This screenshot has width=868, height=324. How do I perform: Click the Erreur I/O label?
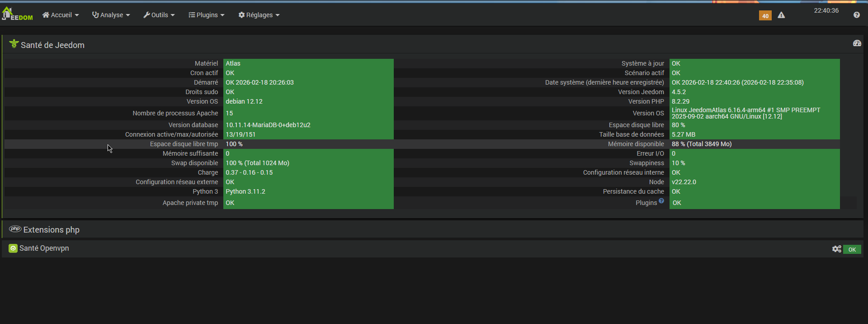[651, 153]
